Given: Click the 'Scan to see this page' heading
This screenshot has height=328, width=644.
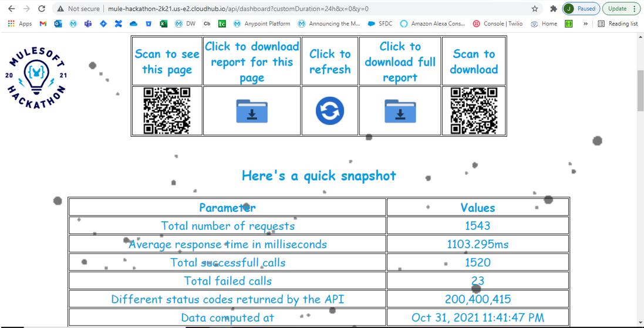Looking at the screenshot, I should [167, 62].
